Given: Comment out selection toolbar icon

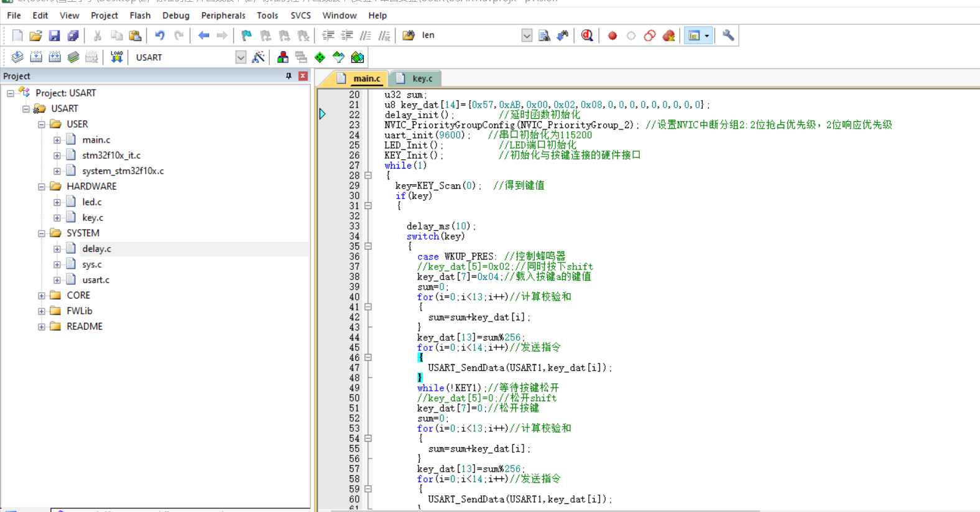Looking at the screenshot, I should (x=366, y=35).
